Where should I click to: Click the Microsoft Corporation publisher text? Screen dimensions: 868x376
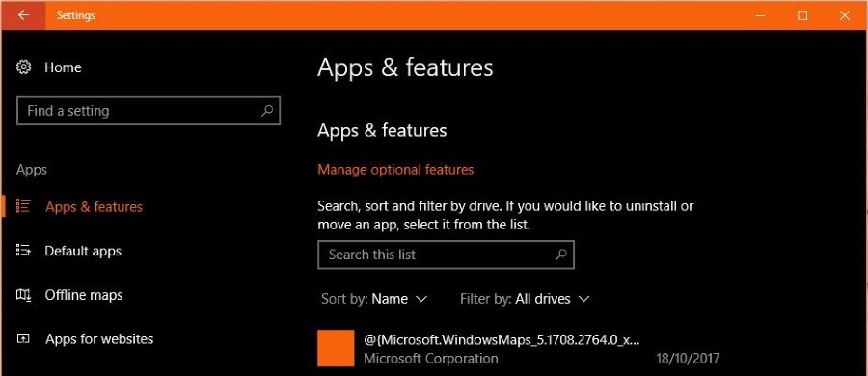(x=431, y=359)
